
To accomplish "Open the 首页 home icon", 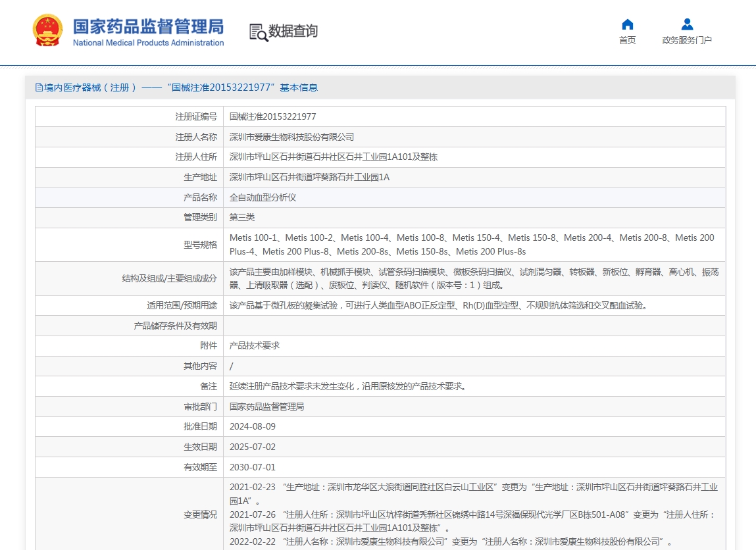I will (627, 24).
